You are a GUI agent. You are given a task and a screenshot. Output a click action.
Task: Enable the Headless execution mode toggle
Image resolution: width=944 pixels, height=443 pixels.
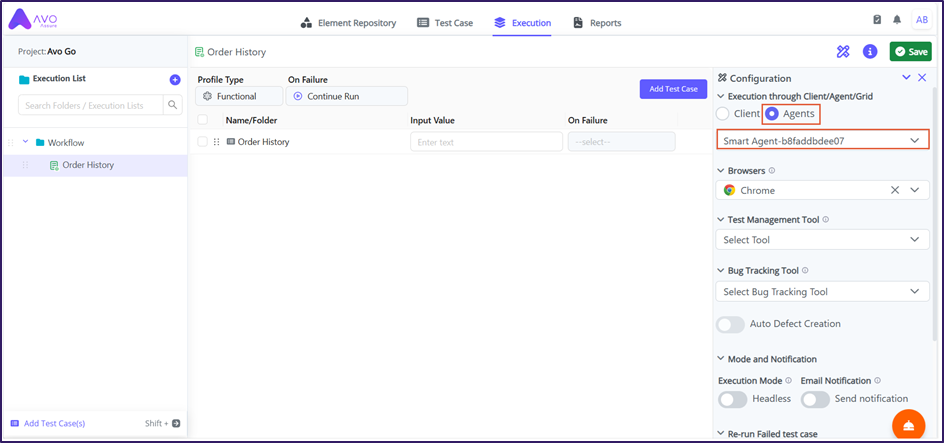click(733, 399)
